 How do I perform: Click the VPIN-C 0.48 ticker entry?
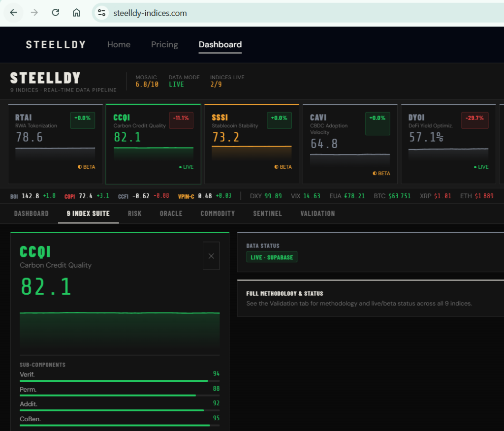(205, 196)
